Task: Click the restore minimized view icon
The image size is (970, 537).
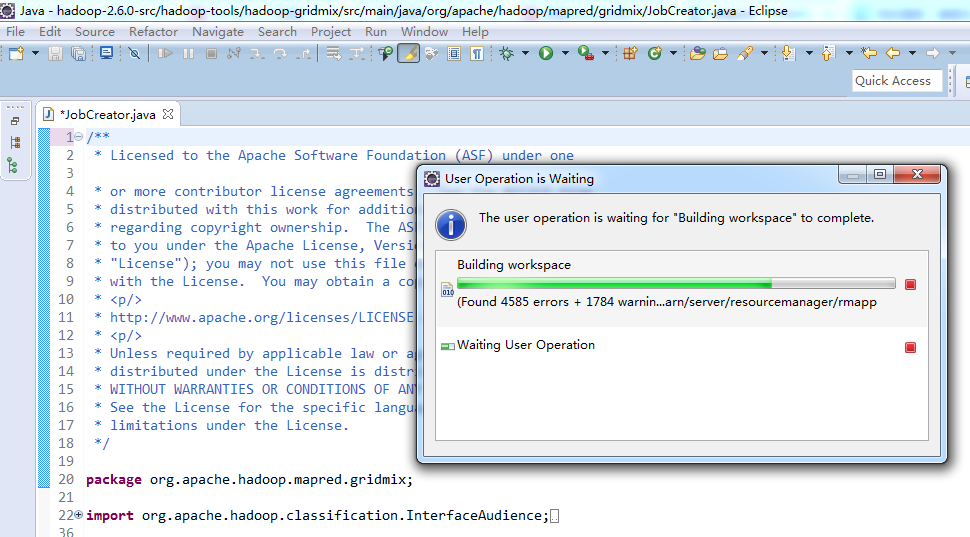Action: 15,121
